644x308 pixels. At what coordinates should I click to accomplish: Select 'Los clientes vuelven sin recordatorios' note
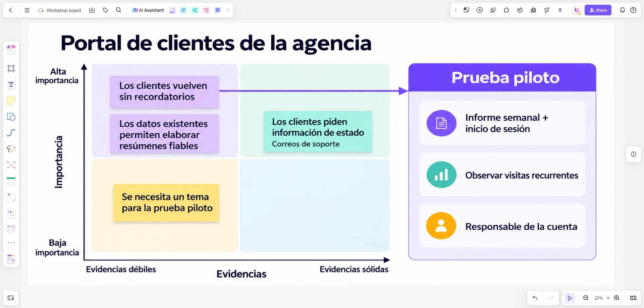click(x=164, y=91)
